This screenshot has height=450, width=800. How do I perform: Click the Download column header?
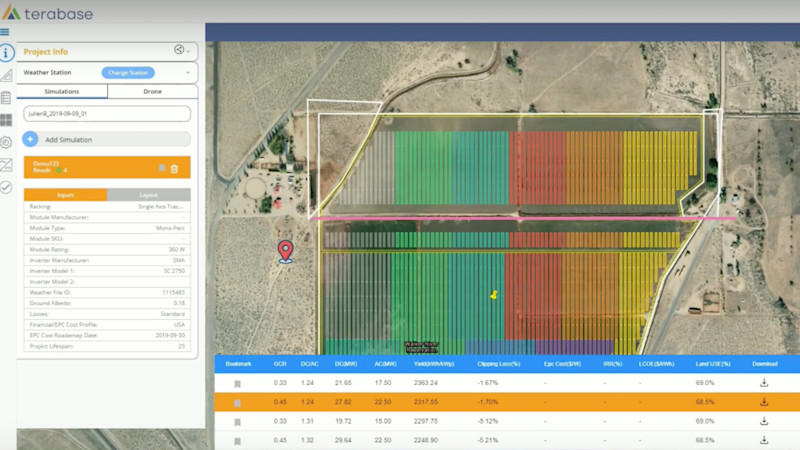[765, 364]
